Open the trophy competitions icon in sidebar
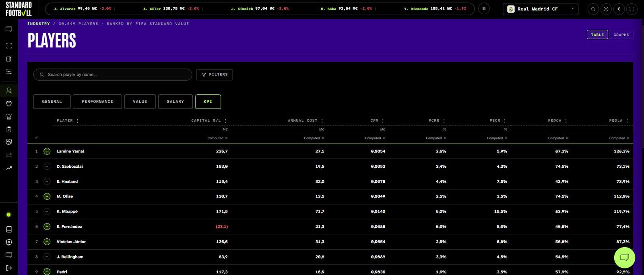644x275 pixels. pyautogui.click(x=9, y=117)
